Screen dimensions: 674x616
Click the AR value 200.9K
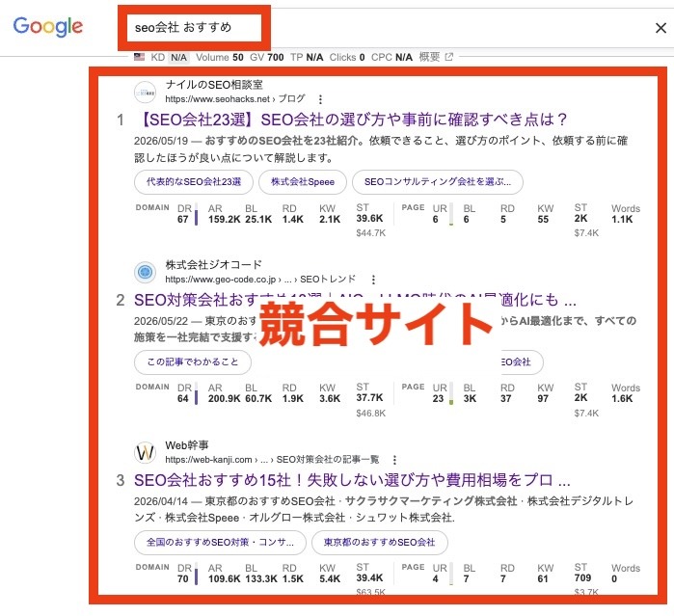click(225, 398)
